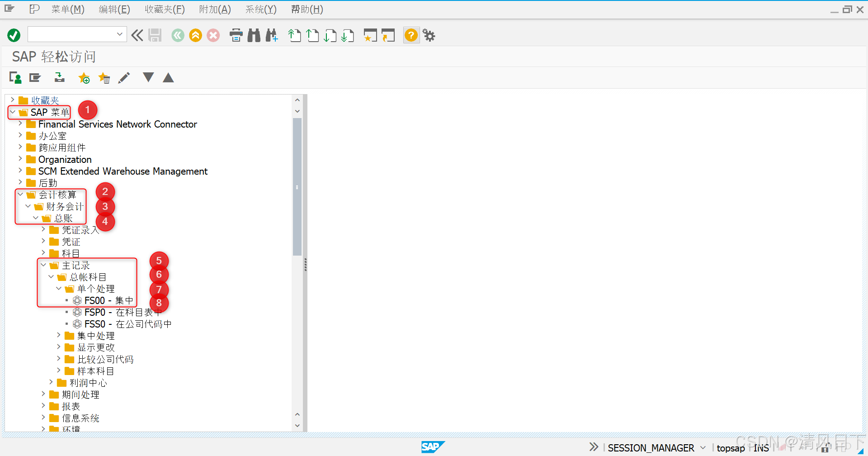868x456 pixels.
Task: Click the green Back arrow icon
Action: [178, 35]
